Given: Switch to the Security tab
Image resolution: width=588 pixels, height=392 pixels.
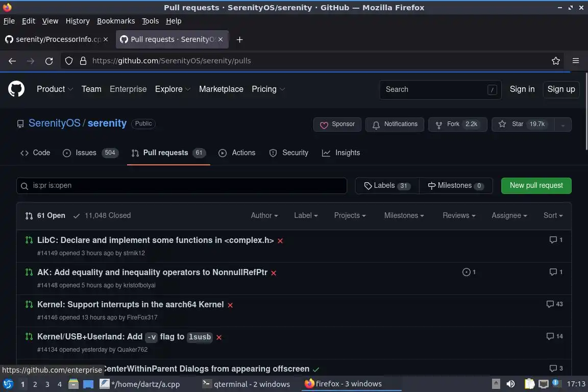Looking at the screenshot, I should coord(289,153).
